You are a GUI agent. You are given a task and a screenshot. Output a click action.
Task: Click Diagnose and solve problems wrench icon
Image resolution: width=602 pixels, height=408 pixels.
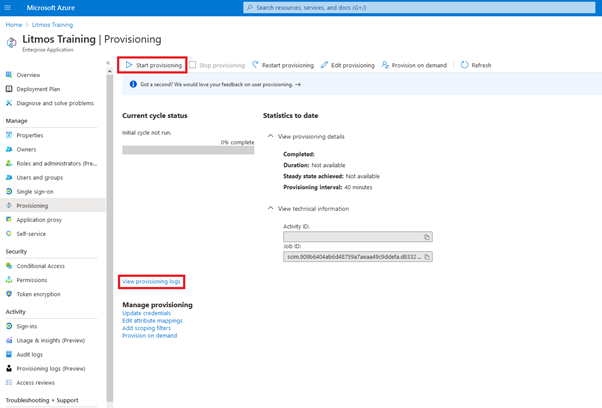(9, 103)
